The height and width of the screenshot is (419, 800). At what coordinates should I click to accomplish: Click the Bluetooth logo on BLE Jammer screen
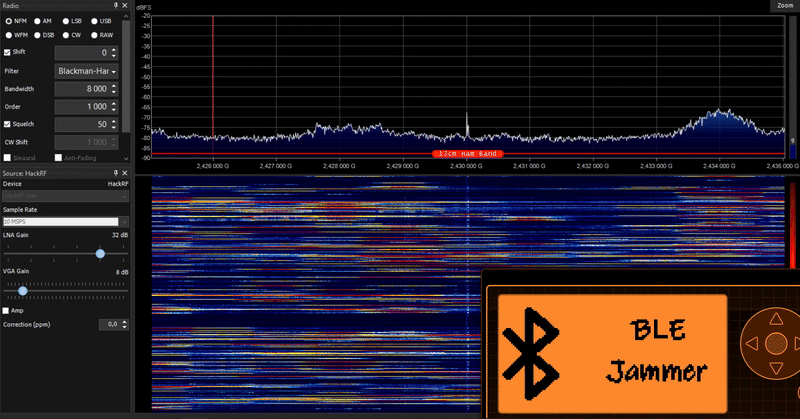click(531, 353)
